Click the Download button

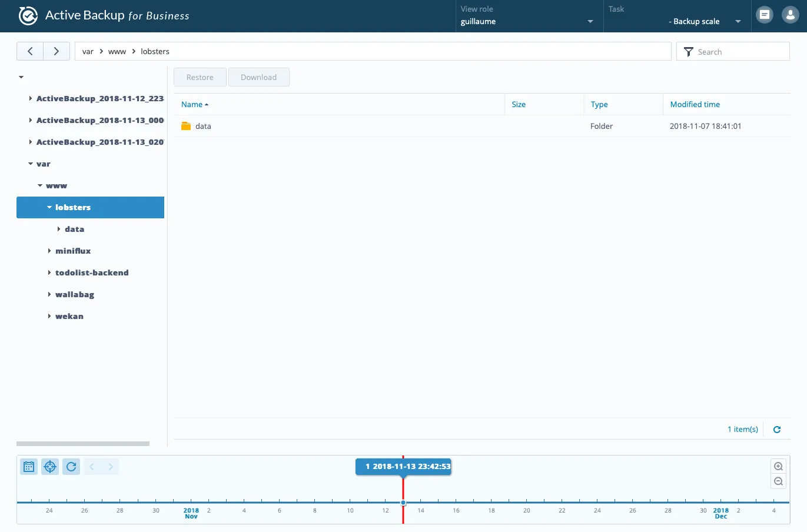(258, 77)
